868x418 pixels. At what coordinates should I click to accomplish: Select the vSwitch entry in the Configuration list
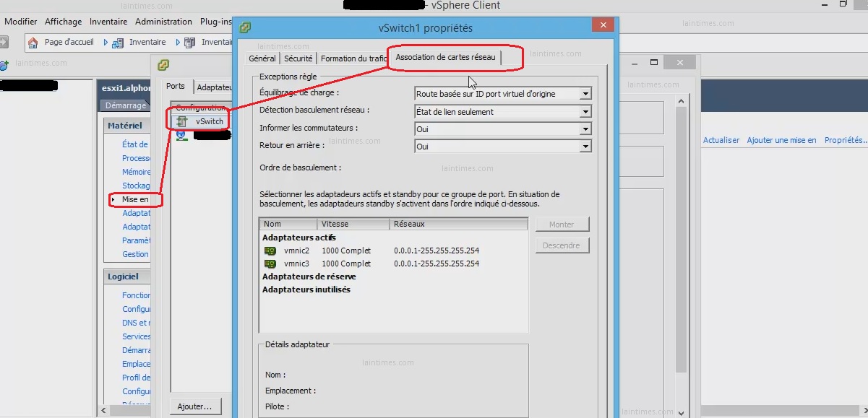210,121
